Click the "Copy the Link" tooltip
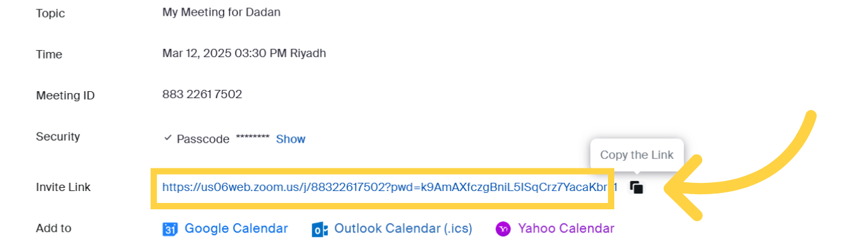The height and width of the screenshot is (252, 868). 636,155
